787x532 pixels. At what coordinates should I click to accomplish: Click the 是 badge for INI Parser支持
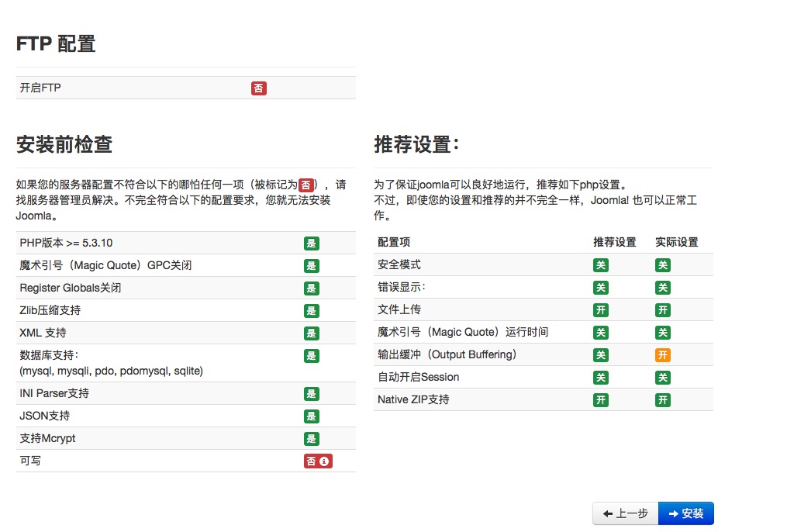[311, 394]
